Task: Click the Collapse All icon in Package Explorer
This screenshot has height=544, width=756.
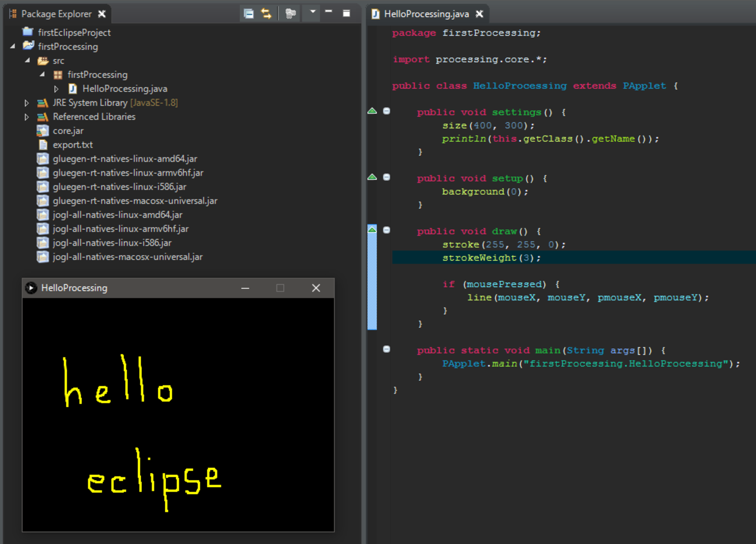Action: (248, 13)
